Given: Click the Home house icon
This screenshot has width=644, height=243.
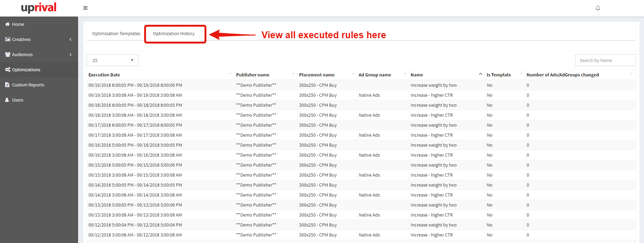Looking at the screenshot, I should pyautogui.click(x=8, y=24).
